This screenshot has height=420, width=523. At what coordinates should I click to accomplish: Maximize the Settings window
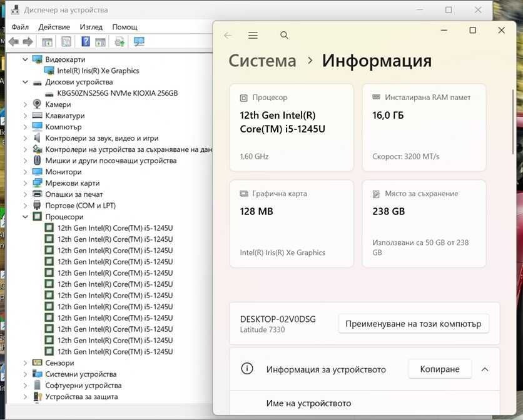coord(472,31)
